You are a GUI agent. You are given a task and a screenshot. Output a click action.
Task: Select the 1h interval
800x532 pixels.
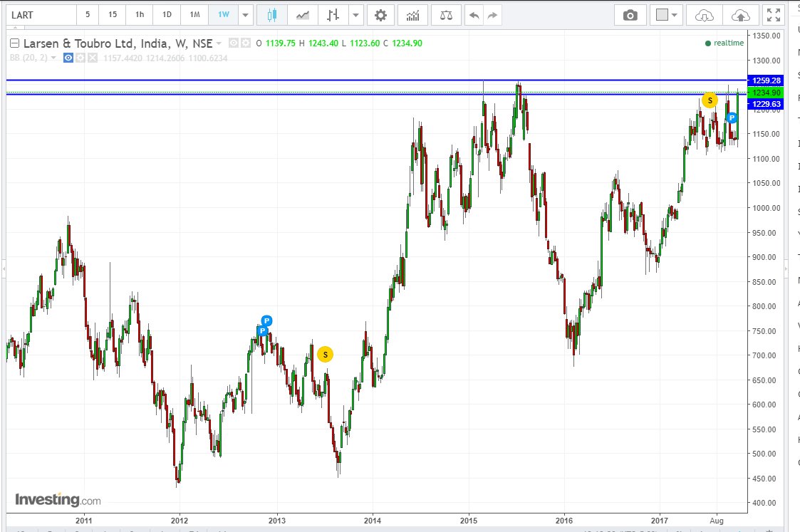pyautogui.click(x=140, y=15)
